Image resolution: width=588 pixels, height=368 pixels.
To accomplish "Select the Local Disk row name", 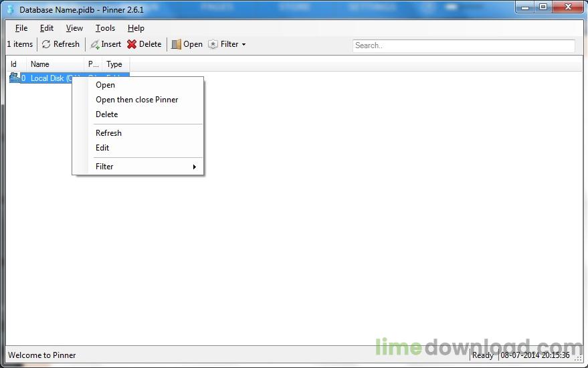I will [51, 78].
